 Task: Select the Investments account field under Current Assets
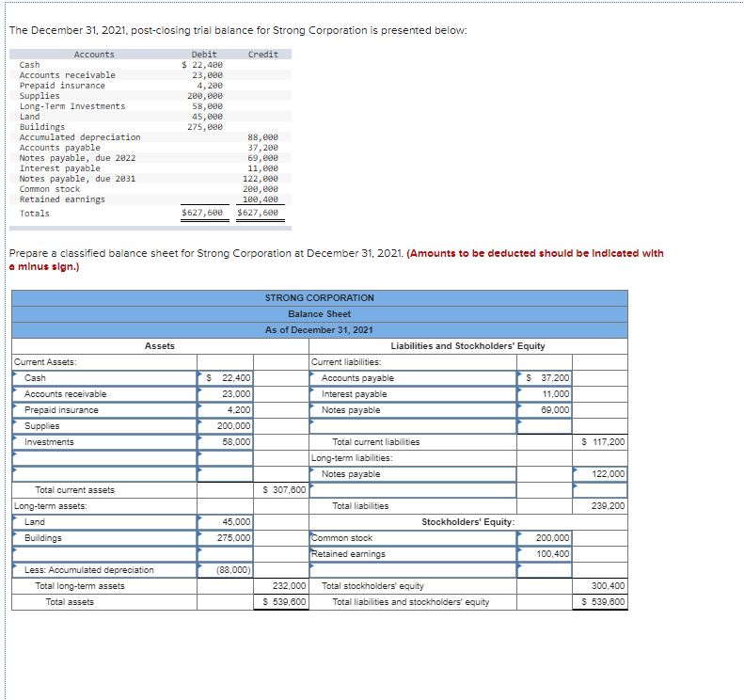(x=104, y=442)
